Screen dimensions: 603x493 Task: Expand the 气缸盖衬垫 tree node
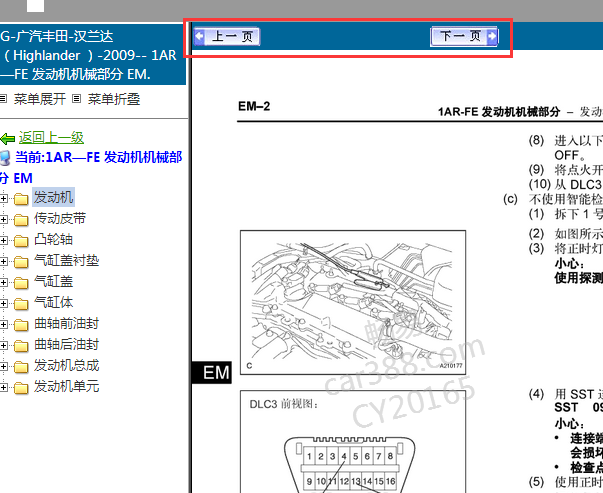click(x=3, y=261)
